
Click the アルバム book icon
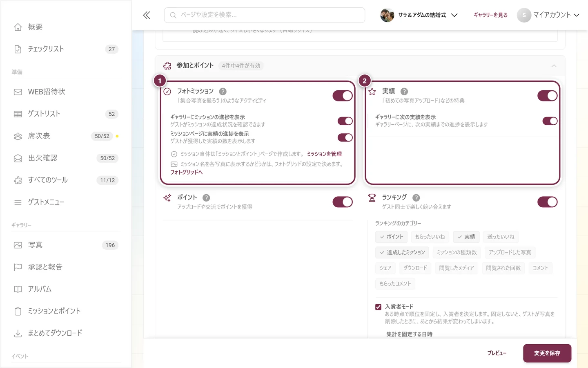point(18,289)
